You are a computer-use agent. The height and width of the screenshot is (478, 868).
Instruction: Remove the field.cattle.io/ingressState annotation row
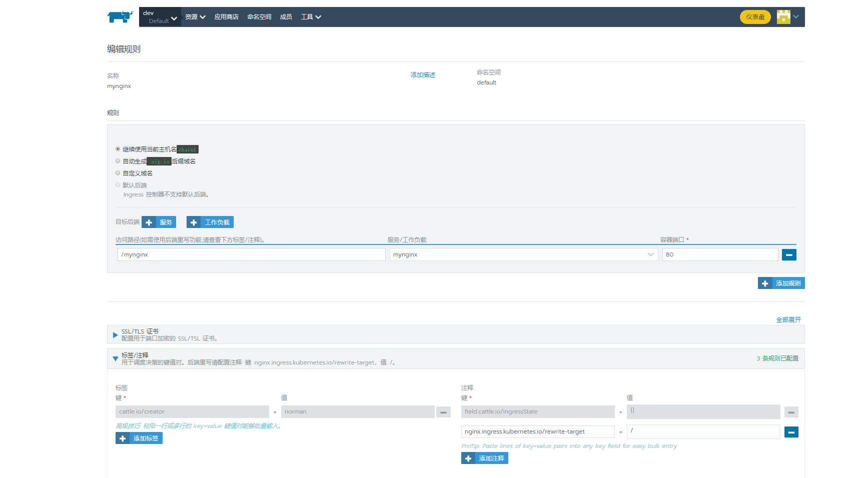[x=791, y=412]
